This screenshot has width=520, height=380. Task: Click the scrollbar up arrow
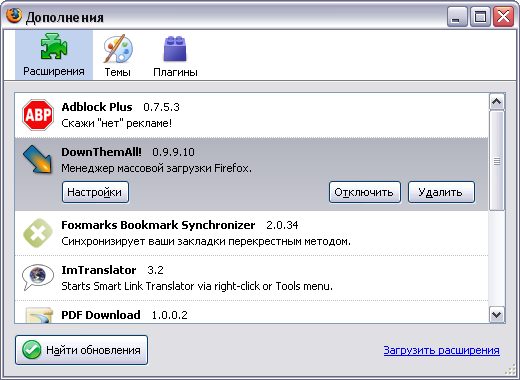(497, 102)
